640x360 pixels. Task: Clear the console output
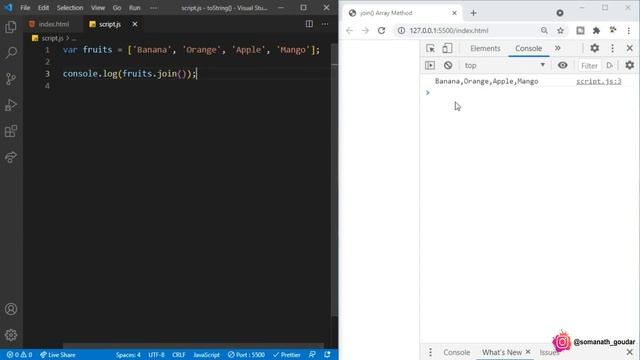coord(448,65)
